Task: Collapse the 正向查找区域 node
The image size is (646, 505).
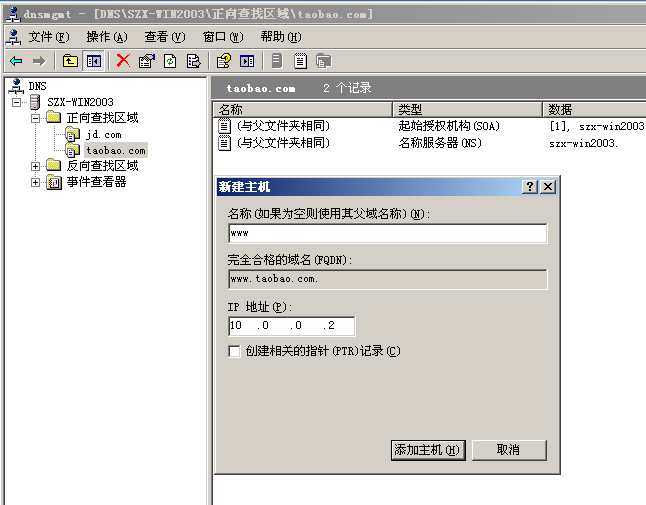Action: tap(35, 118)
